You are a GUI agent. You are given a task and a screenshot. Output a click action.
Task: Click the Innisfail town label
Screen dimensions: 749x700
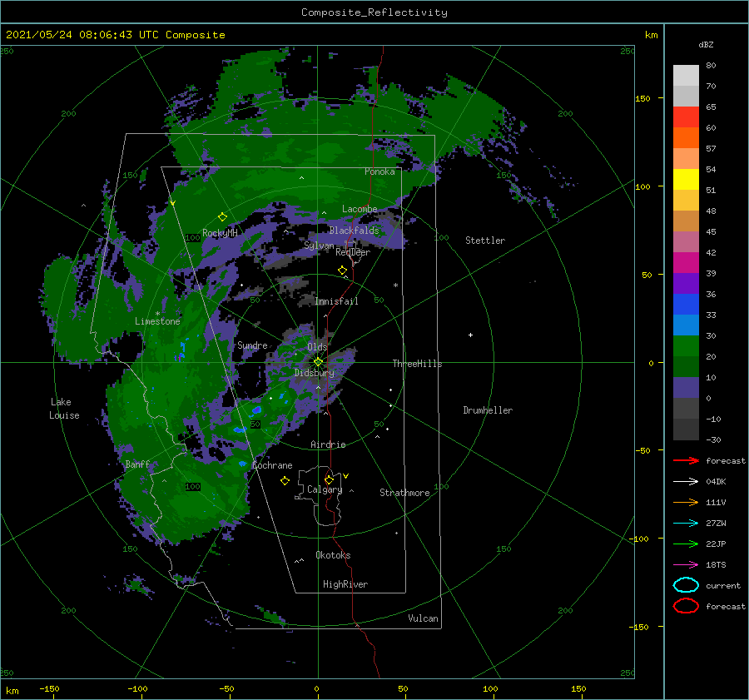click(336, 301)
